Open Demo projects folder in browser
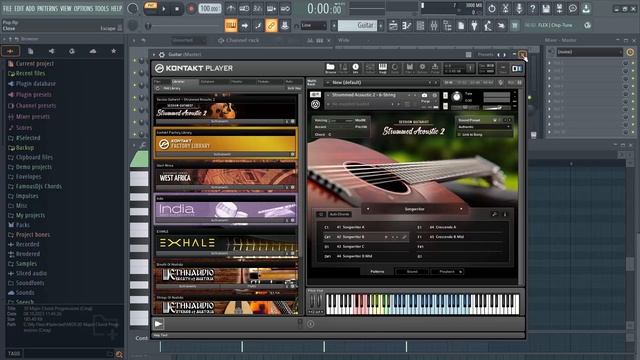 click(33, 167)
